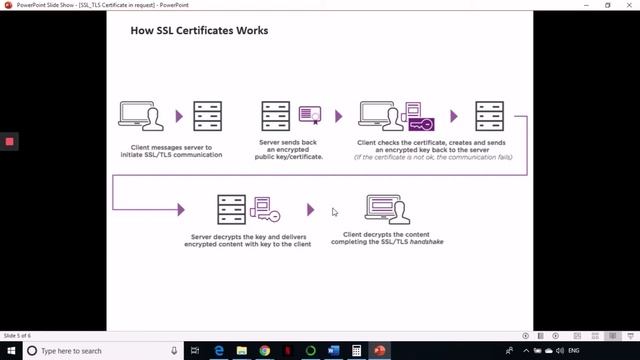Click the 'How SSL Certificates Works' title
The width and height of the screenshot is (640, 360).
(x=199, y=31)
